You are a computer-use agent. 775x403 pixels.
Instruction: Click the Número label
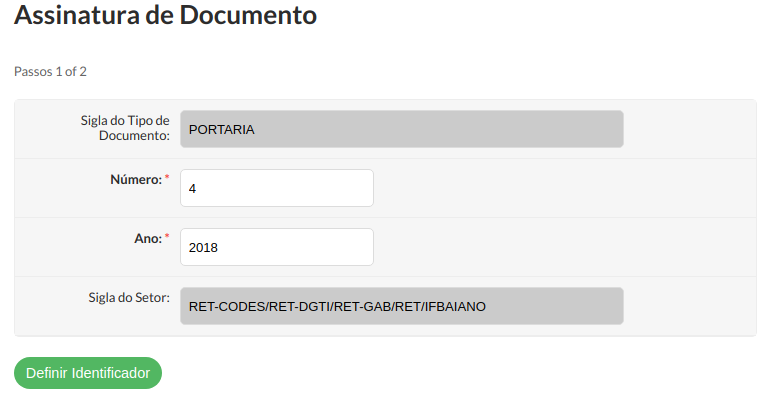(135, 180)
